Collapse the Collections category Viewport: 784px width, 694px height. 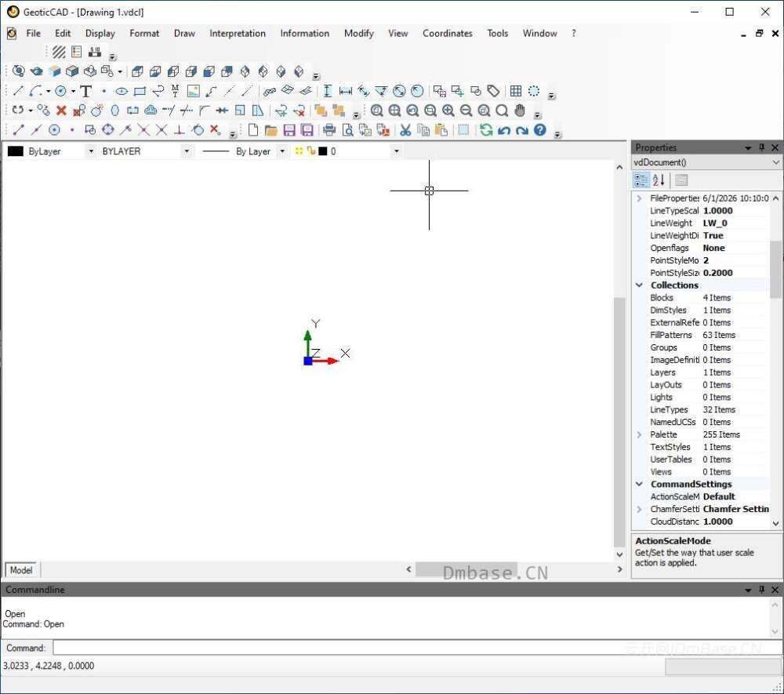[639, 285]
